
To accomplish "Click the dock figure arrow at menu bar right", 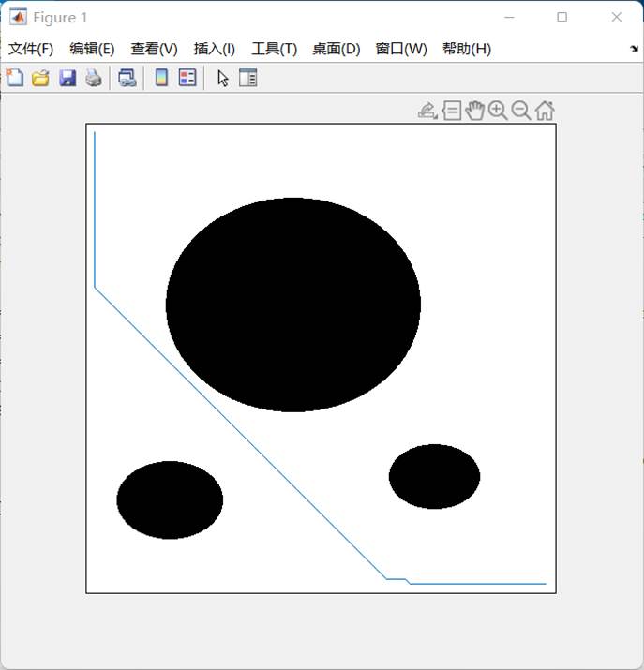I will tap(634, 49).
